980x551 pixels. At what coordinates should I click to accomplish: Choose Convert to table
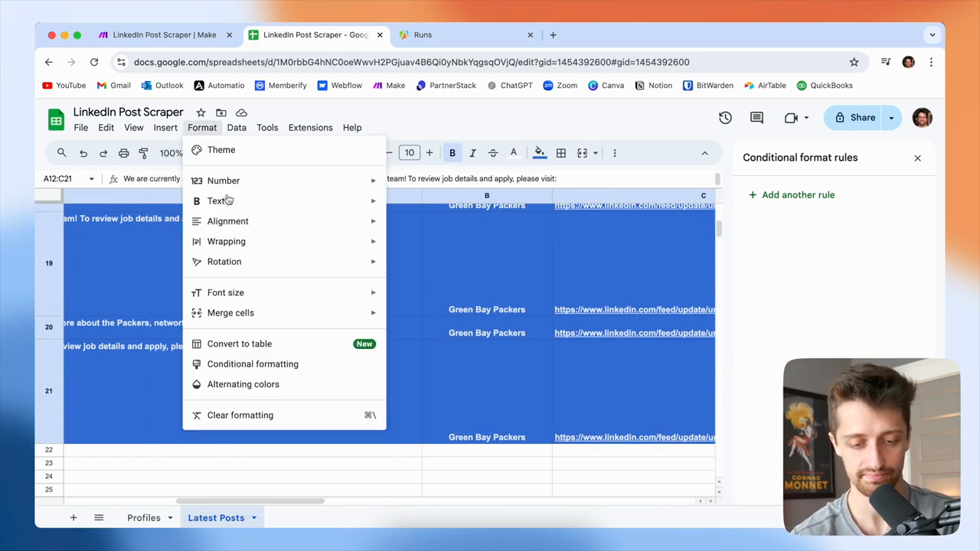pos(284,344)
